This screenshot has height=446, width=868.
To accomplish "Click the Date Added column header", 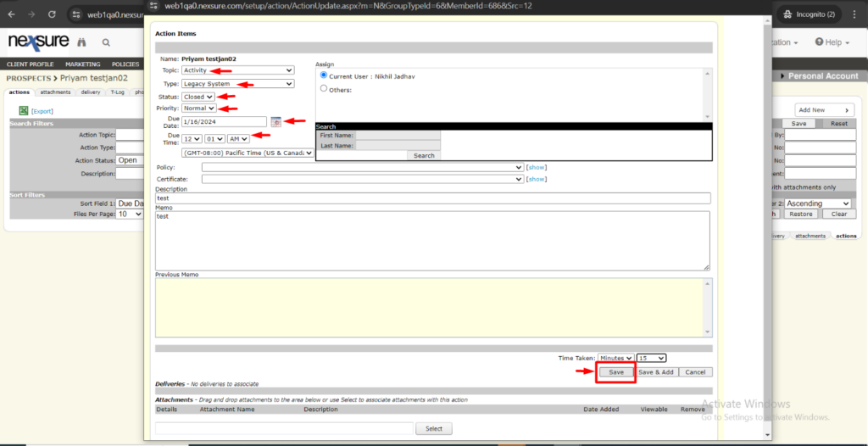I will pos(601,410).
